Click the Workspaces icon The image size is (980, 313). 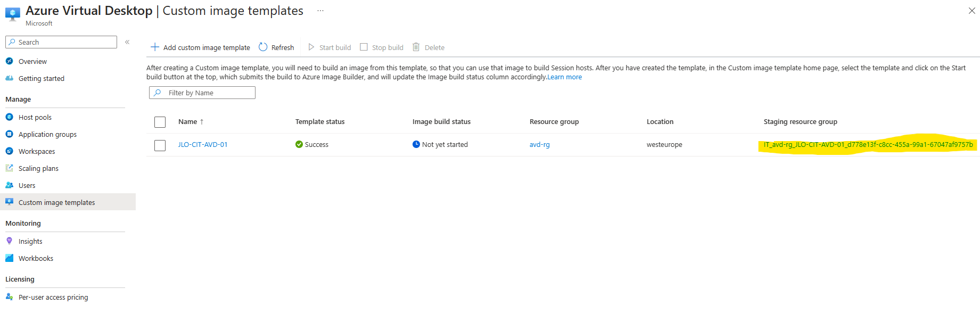[9, 151]
